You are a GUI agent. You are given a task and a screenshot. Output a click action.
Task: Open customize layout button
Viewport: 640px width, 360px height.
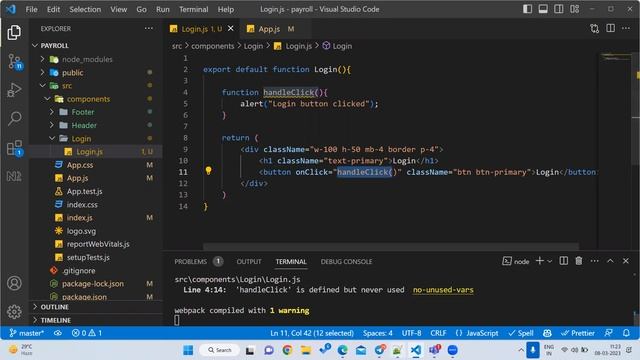[575, 9]
